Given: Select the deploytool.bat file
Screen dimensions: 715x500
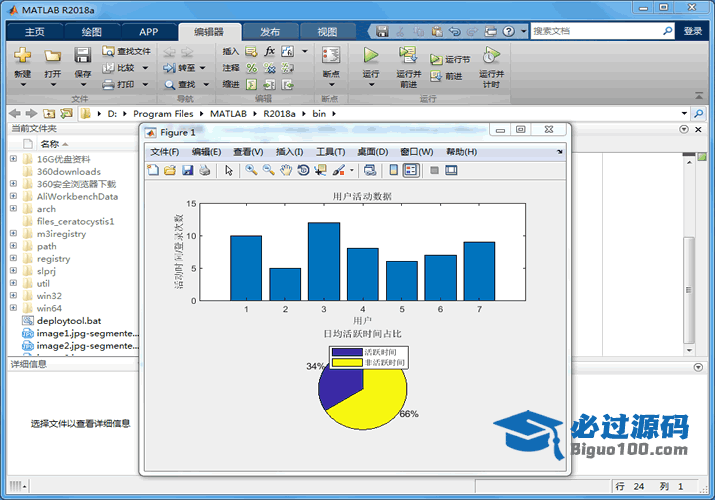Looking at the screenshot, I should coord(69,321).
